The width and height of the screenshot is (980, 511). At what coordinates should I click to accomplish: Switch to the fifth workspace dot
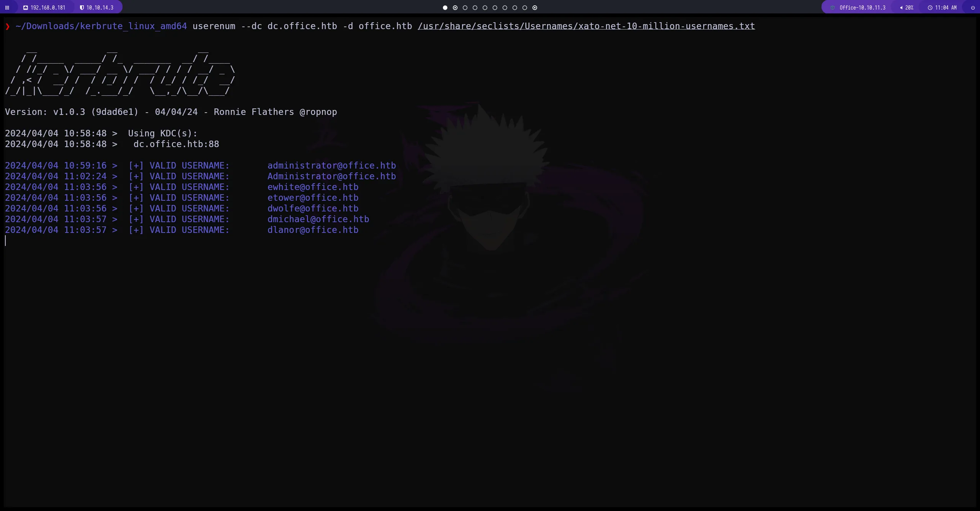coord(485,8)
